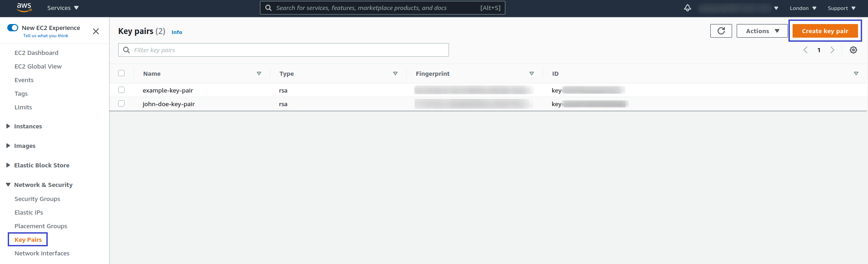This screenshot has height=264, width=868.
Task: Click key ID of john-doe-key-pair row
Action: tap(590, 104)
